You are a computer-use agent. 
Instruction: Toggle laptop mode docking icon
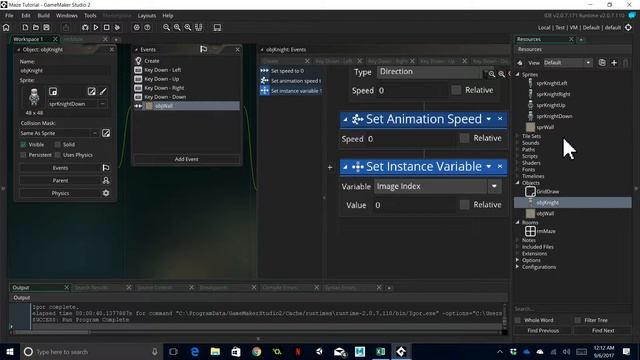pos(217,27)
